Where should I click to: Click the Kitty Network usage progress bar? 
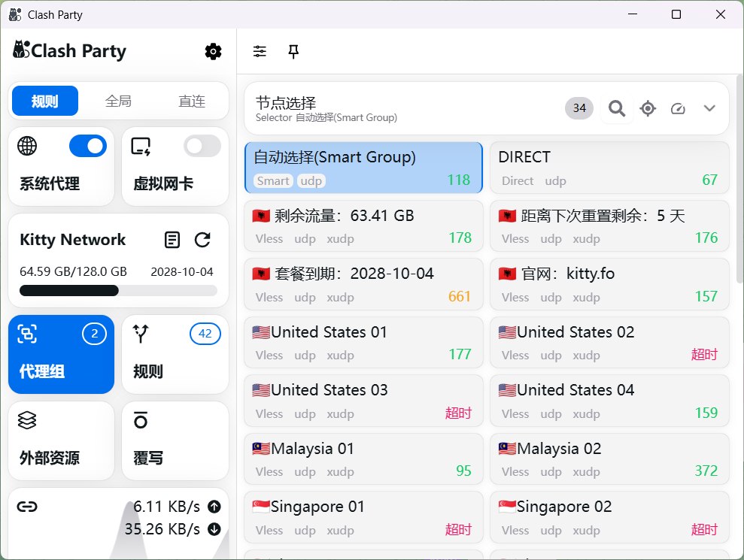point(118,290)
